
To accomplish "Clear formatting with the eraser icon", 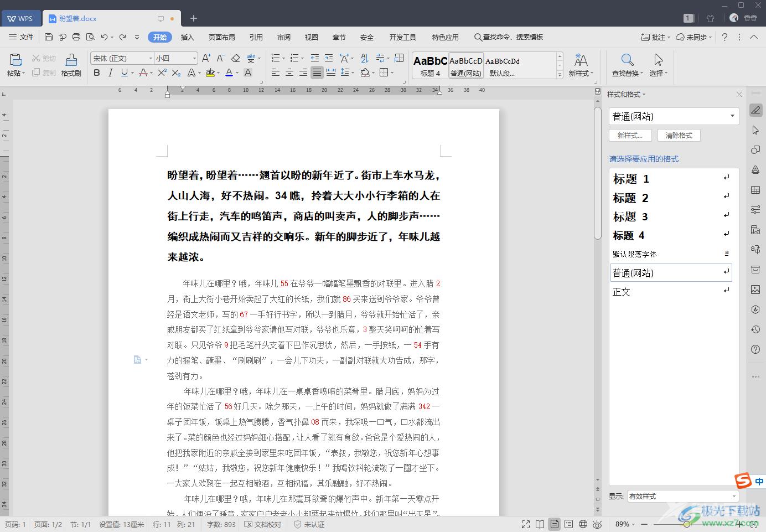I will tap(235, 58).
